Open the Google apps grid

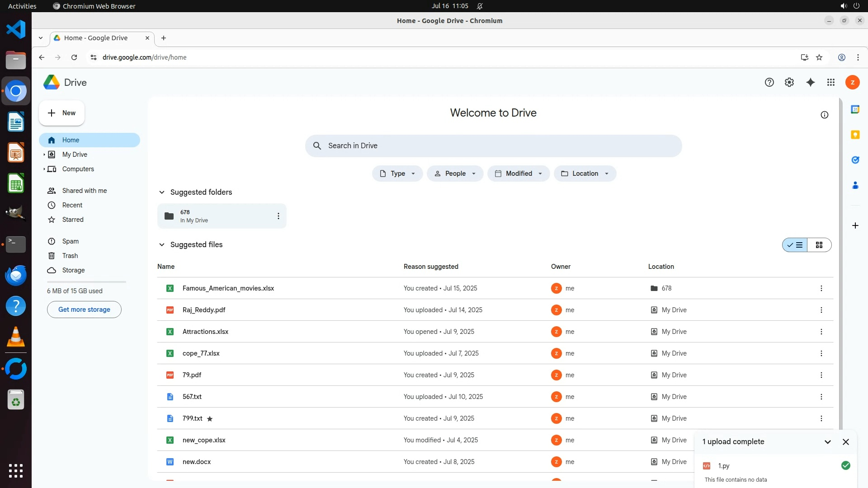[x=831, y=82]
